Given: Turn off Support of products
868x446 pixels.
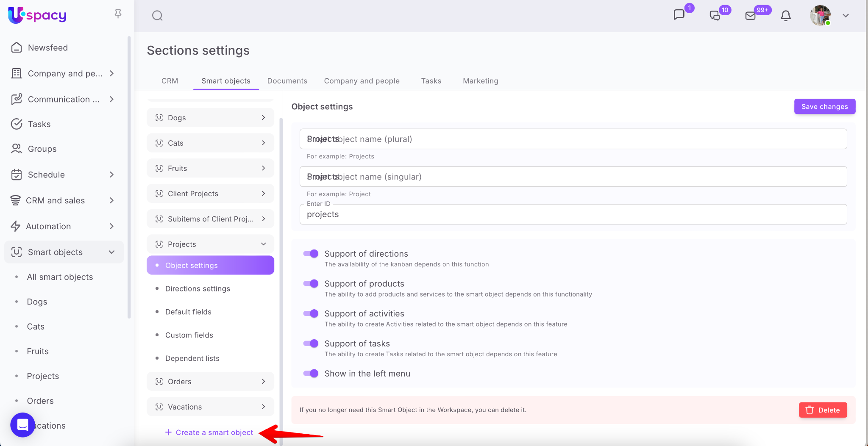Looking at the screenshot, I should [311, 284].
